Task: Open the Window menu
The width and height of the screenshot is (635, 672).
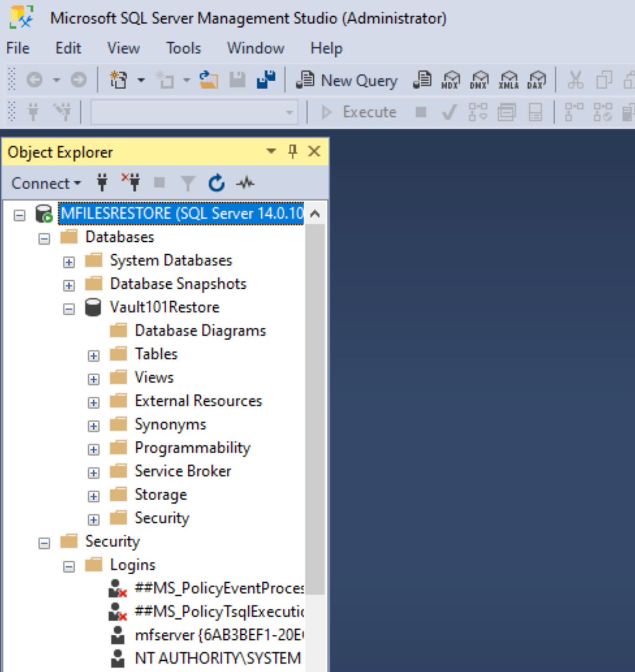Action: point(256,48)
